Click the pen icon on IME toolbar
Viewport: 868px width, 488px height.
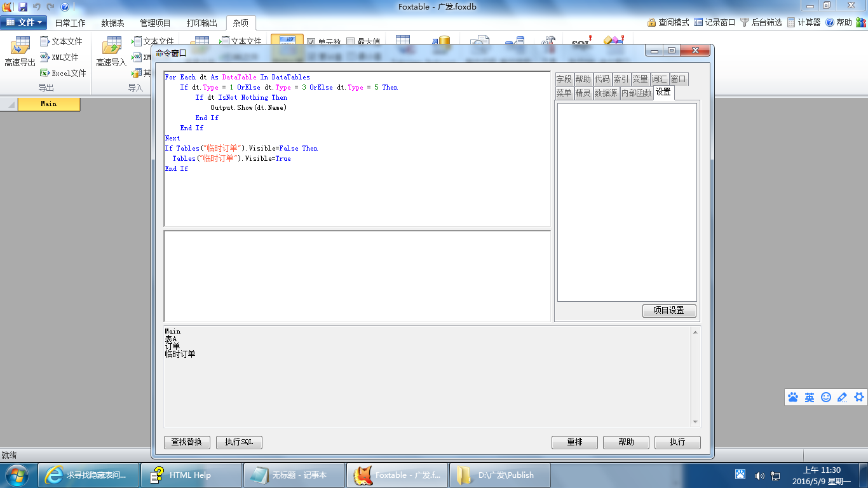843,397
